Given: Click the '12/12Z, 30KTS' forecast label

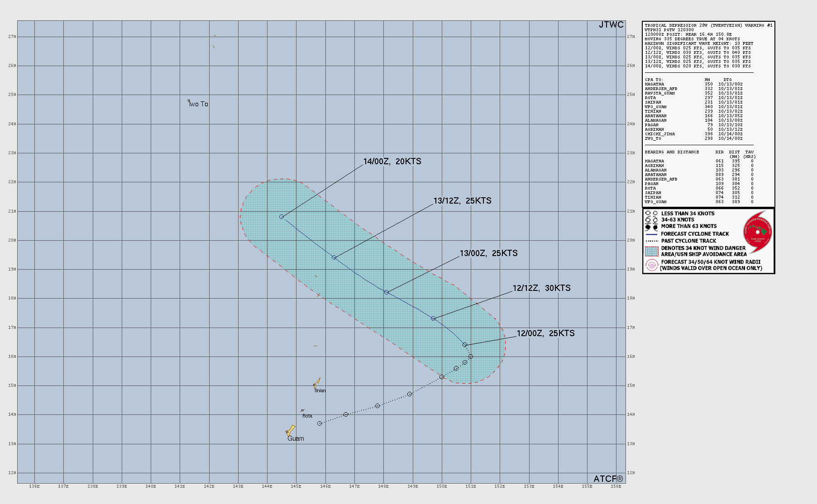Looking at the screenshot, I should coord(541,288).
